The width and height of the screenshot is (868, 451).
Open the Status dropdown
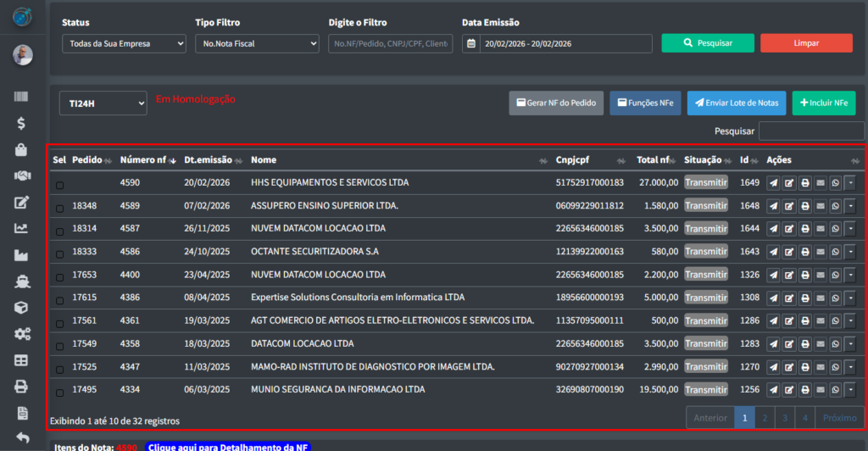click(x=124, y=43)
